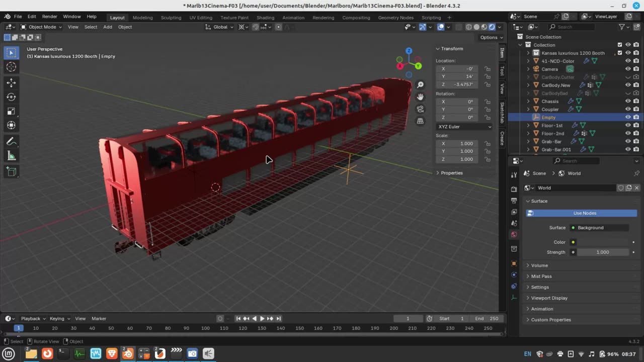The height and width of the screenshot is (362, 644).
Task: Open the Render menu
Action: (49, 17)
